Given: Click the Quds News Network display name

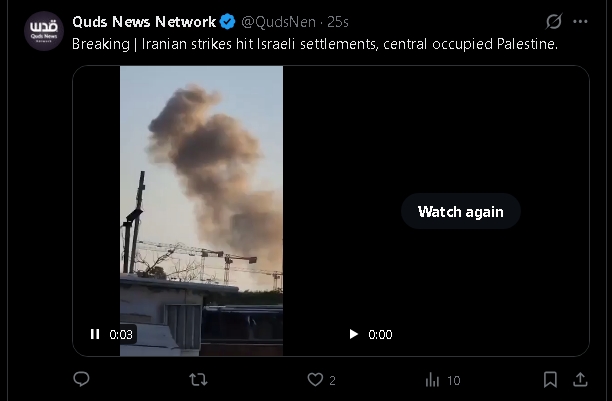Looking at the screenshot, I should 144,22.
